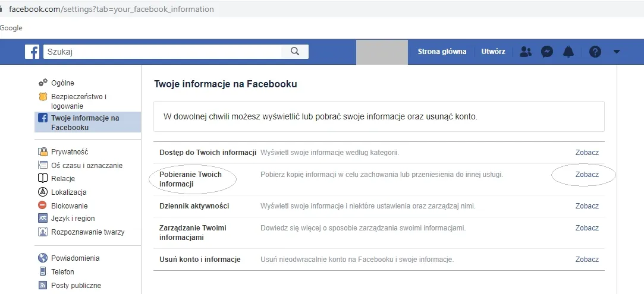The width and height of the screenshot is (644, 294).
Task: Open Lokalizacja settings
Action: pyautogui.click(x=68, y=192)
